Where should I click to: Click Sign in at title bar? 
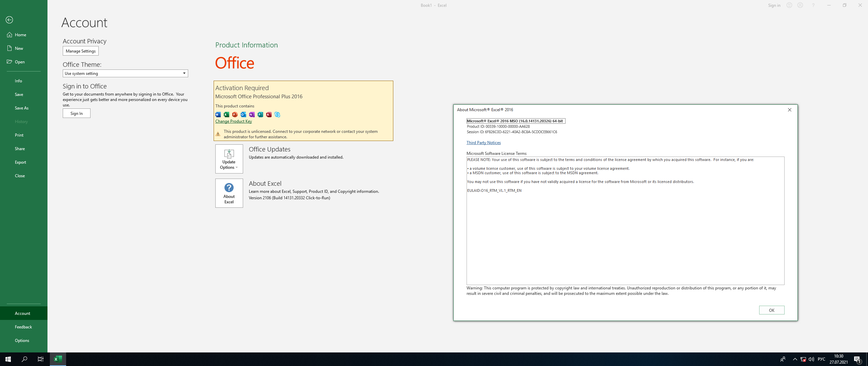(x=774, y=5)
